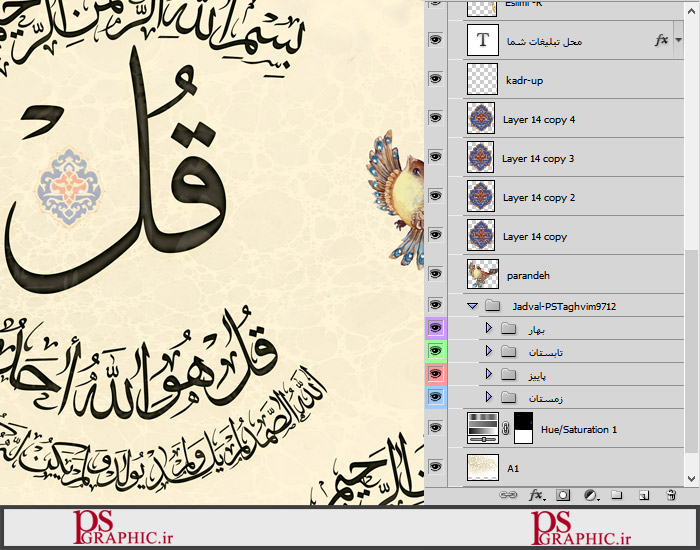Click the fx badge on the text layer

(661, 40)
